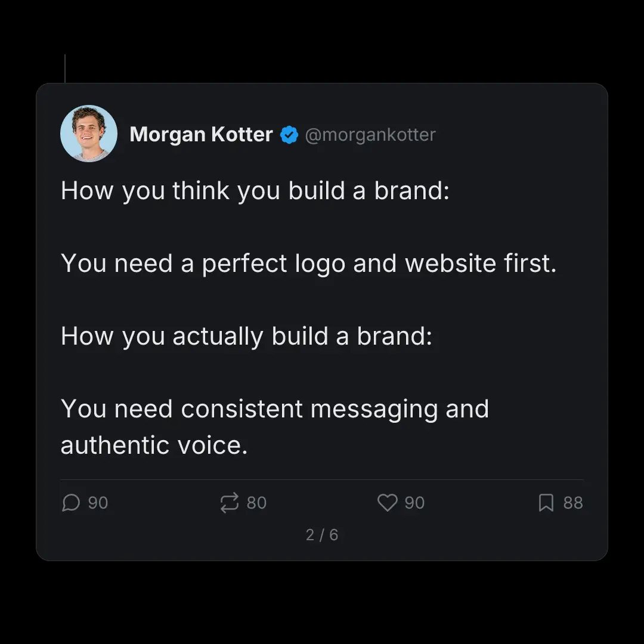
Task: Click the reply speech bubble icon
Action: pyautogui.click(x=70, y=503)
